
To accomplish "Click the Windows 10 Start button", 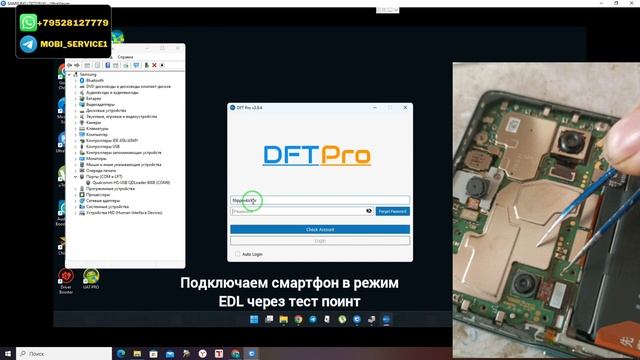I will click(x=7, y=353).
